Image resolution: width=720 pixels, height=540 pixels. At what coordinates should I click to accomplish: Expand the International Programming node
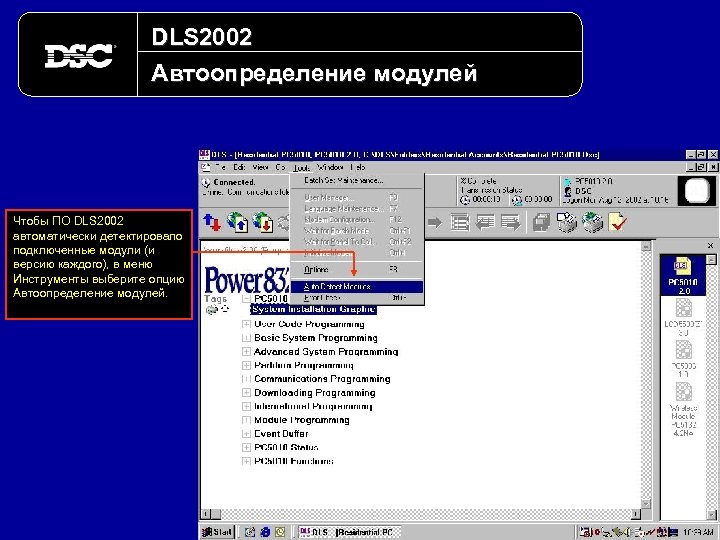tap(247, 406)
